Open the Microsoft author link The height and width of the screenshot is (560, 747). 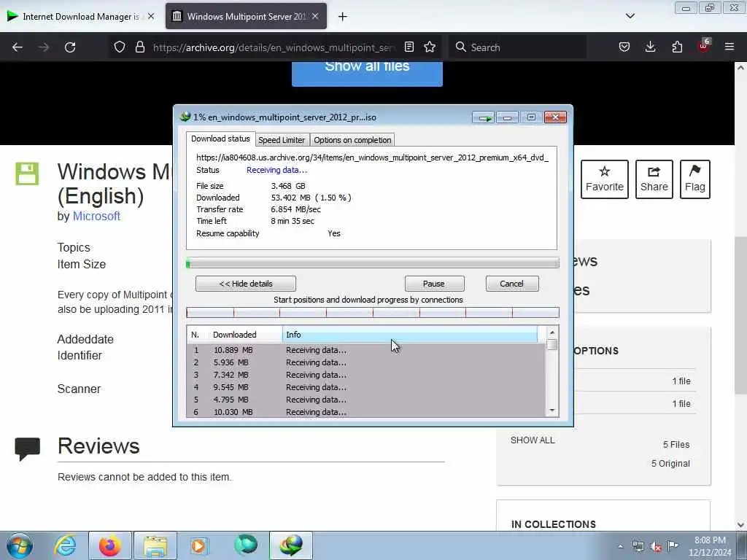pyautogui.click(x=96, y=216)
